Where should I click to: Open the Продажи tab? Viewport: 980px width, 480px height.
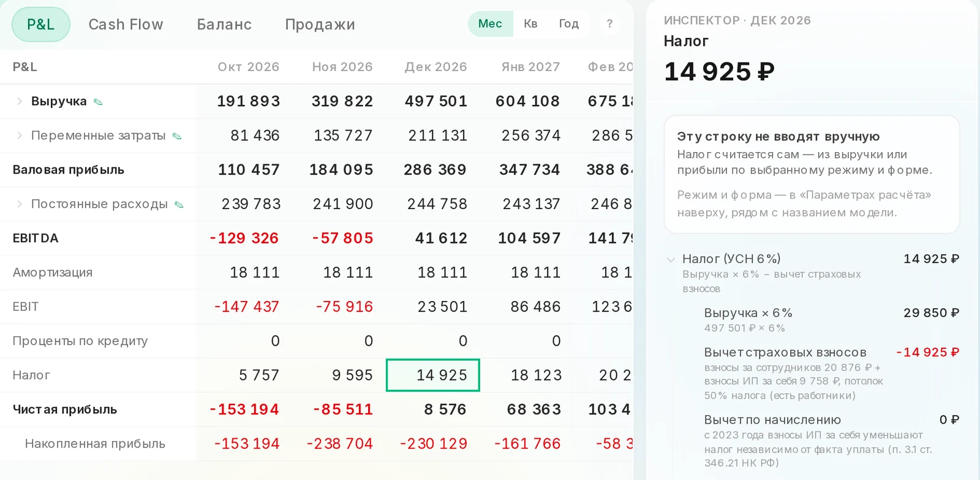tap(320, 25)
